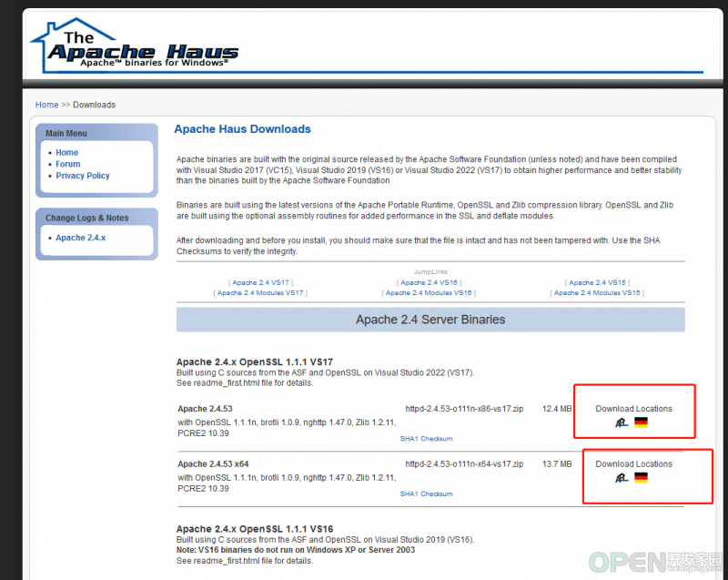The image size is (728, 580).
Task: Click the German flag mirror for Apache 2.4.53 x86
Action: pyautogui.click(x=641, y=422)
